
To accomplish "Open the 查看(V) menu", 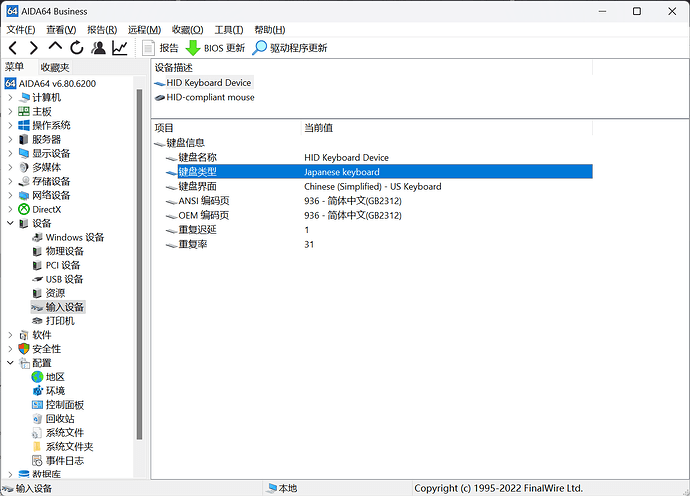I will tap(61, 30).
